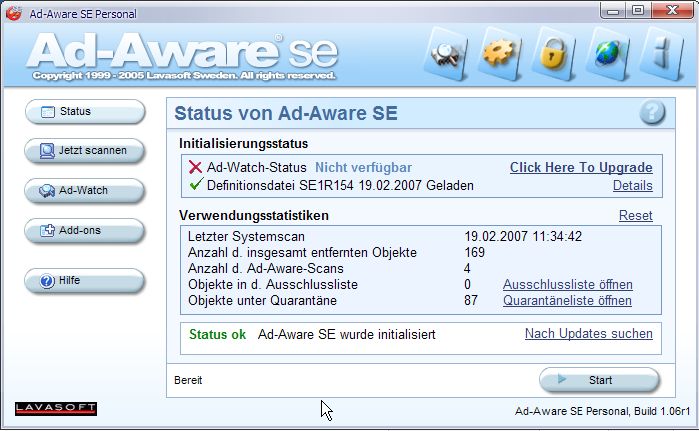Open the Ad-Watch section
The height and width of the screenshot is (431, 699).
tap(85, 191)
